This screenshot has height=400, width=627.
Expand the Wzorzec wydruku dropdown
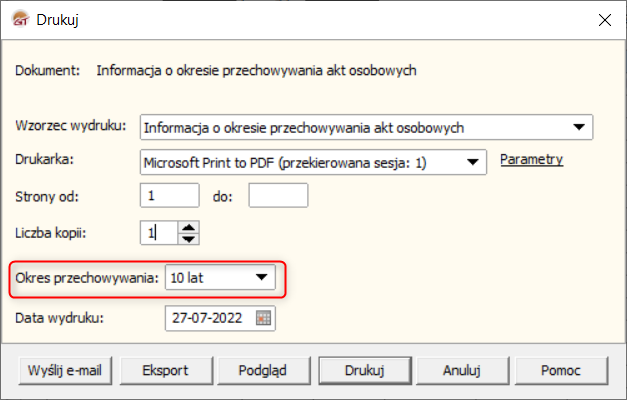click(x=578, y=127)
